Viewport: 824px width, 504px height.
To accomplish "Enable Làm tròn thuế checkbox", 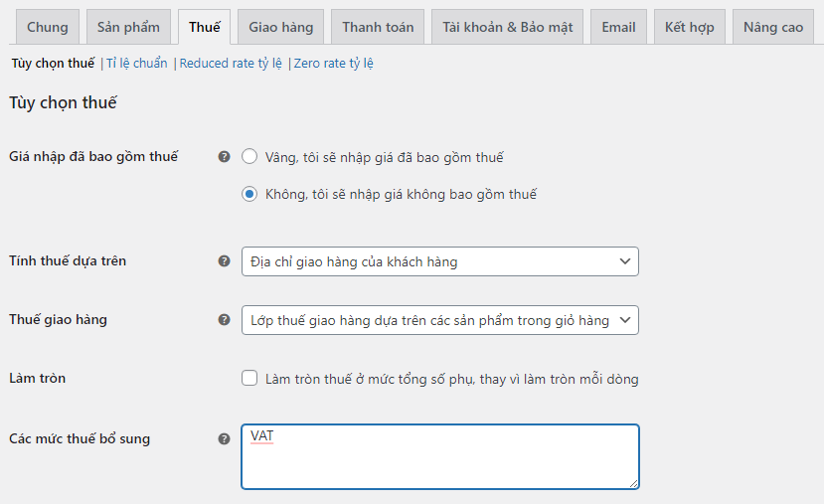I will click(x=249, y=379).
